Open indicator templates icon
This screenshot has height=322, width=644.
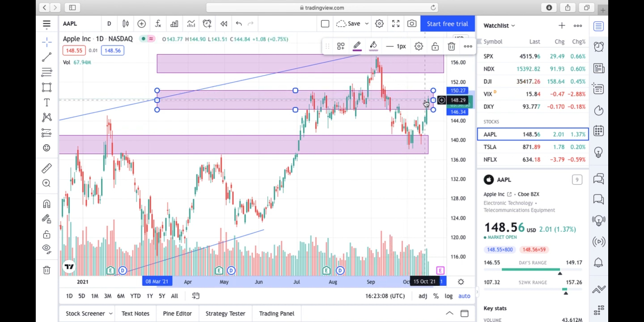coord(191,24)
